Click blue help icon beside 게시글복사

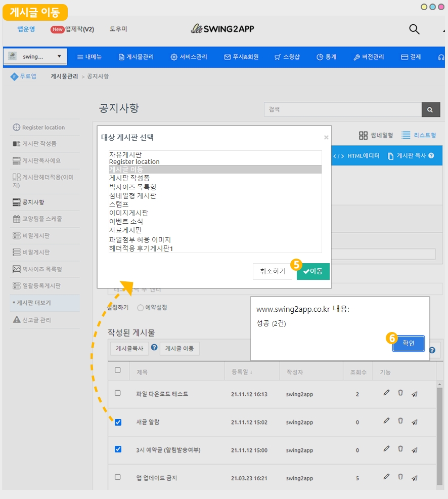coord(154,348)
